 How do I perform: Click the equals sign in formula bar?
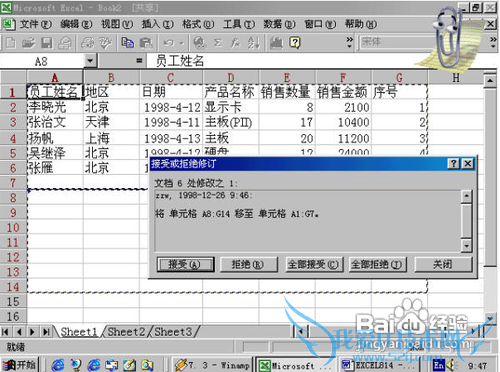(x=139, y=61)
